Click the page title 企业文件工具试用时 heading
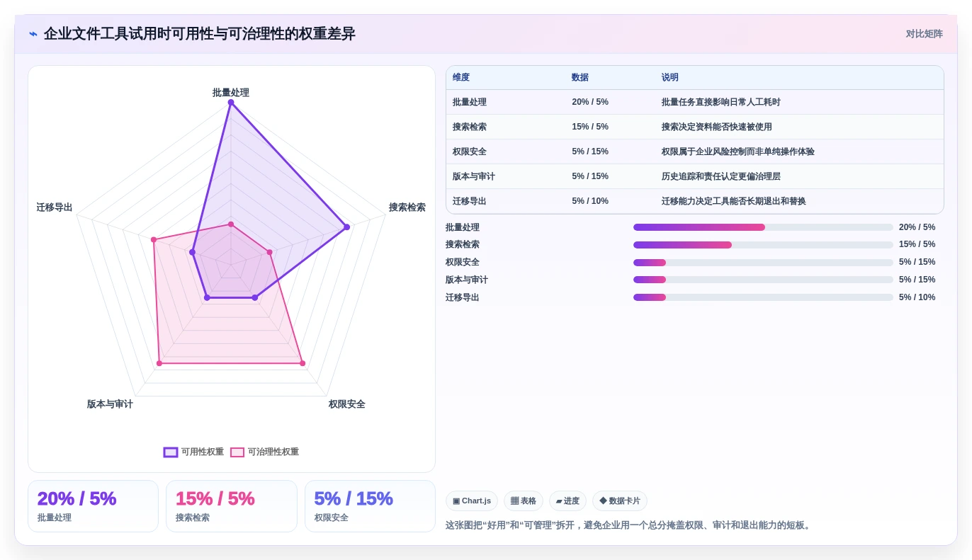This screenshot has height=560, width=972. tap(200, 34)
